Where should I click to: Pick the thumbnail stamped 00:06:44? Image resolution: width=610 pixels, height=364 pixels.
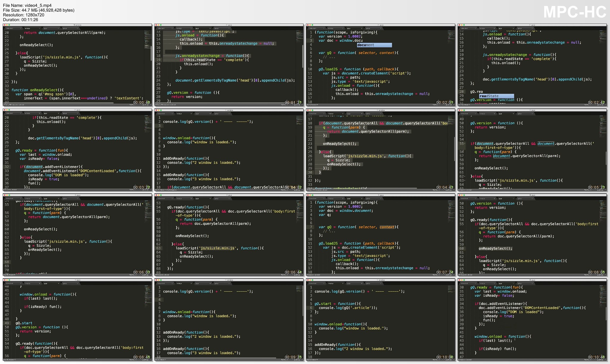click(x=229, y=235)
